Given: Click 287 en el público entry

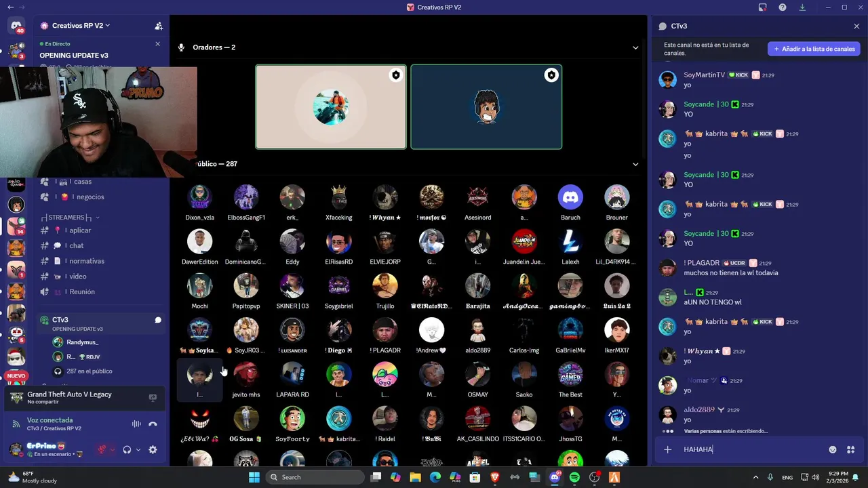Looking at the screenshot, I should pyautogui.click(x=90, y=371).
